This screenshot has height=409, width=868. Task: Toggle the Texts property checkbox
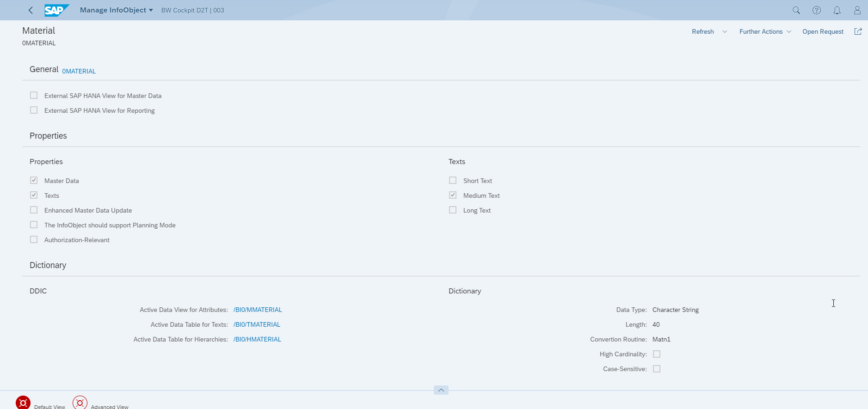click(x=34, y=195)
